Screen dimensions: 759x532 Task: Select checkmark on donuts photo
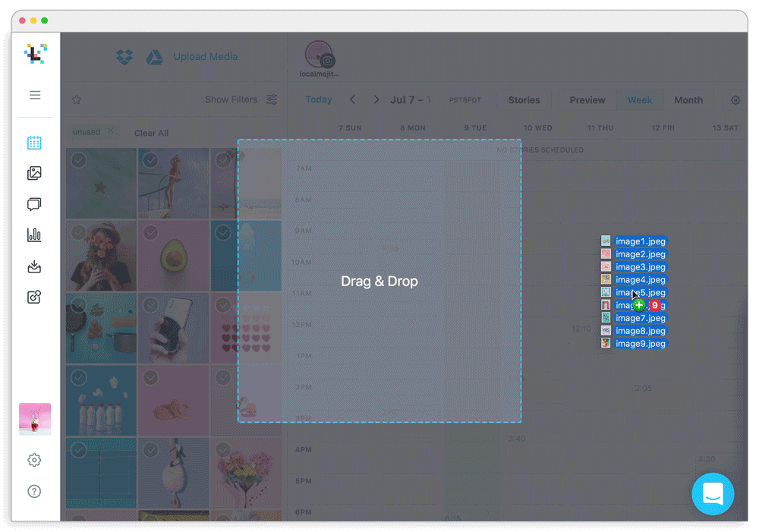point(150,377)
